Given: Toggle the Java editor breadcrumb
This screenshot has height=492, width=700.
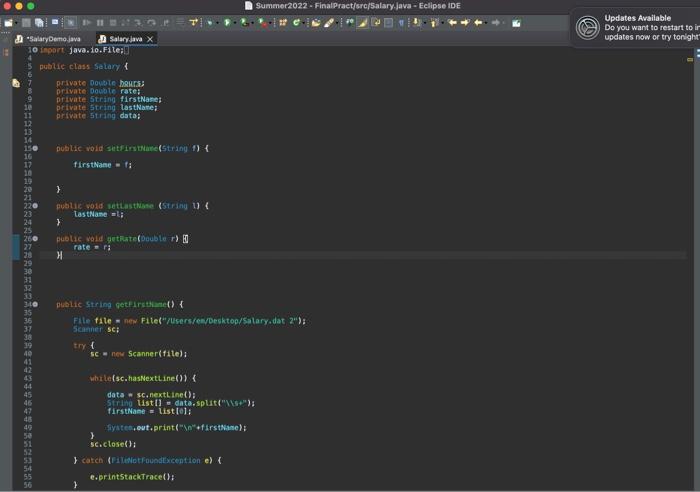Looking at the screenshot, I should pyautogui.click(x=349, y=22).
